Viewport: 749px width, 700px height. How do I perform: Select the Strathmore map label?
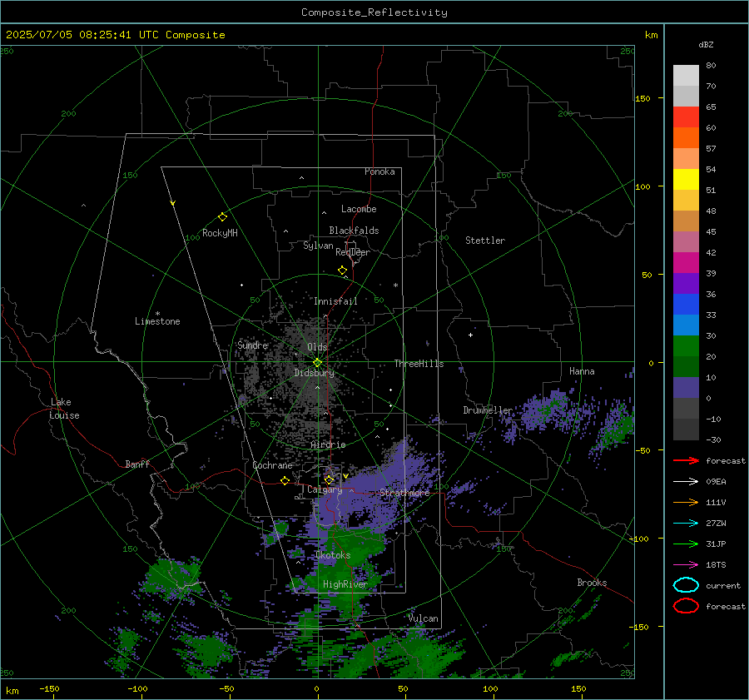(x=404, y=493)
